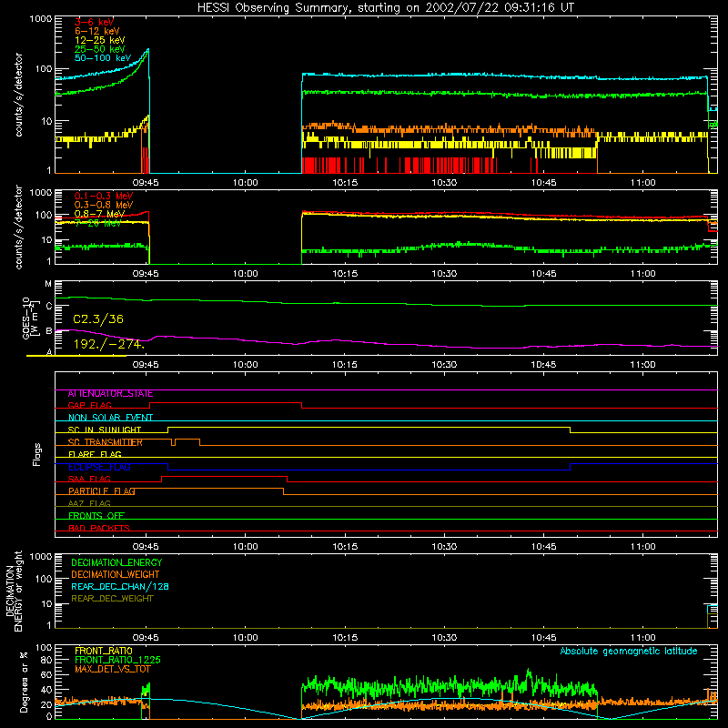Click the 192./-274. position annotation
This screenshot has height=728, width=728.
click(x=109, y=344)
